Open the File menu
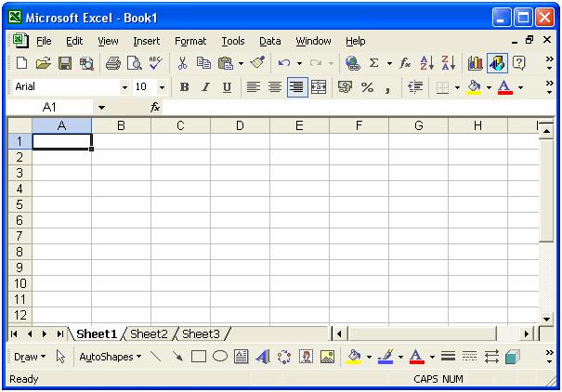 click(x=44, y=41)
